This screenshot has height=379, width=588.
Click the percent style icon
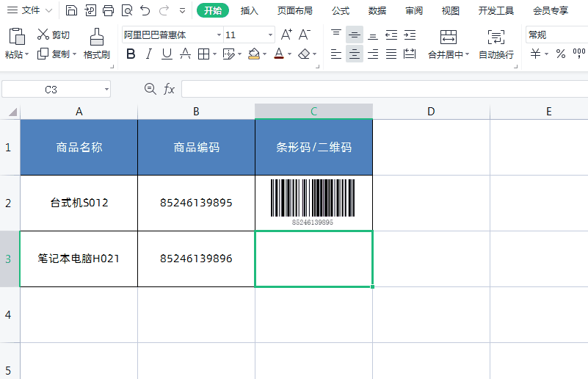coord(561,54)
